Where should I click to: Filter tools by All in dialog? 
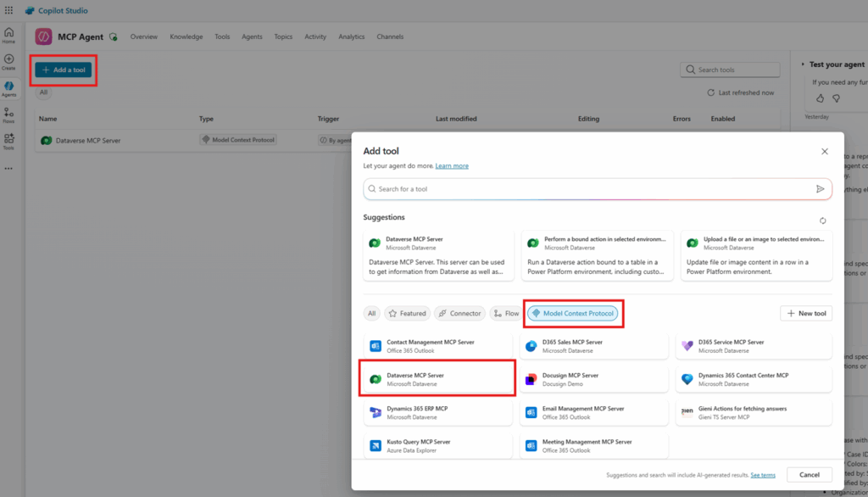click(372, 313)
